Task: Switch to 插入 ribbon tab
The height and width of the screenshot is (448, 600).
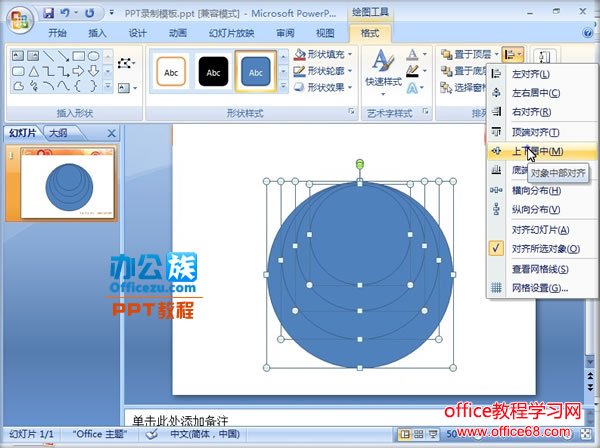Action: pyautogui.click(x=97, y=33)
